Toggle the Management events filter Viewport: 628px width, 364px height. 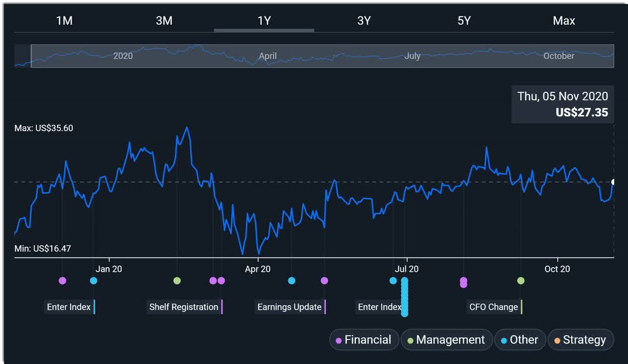pos(446,339)
